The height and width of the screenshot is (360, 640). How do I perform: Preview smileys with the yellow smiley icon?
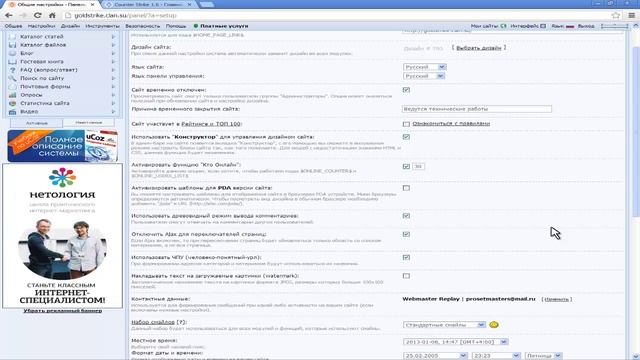(493, 325)
